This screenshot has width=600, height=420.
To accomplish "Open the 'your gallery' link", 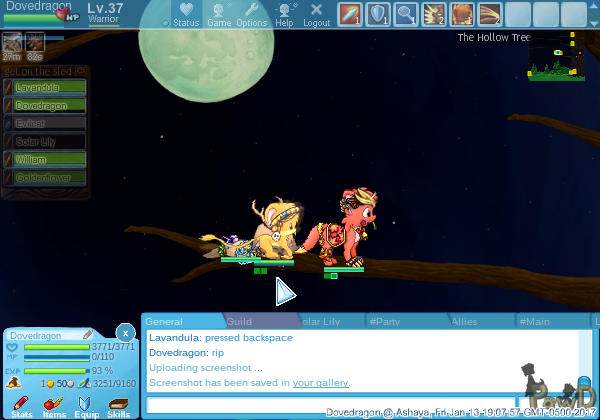I will [x=320, y=382].
